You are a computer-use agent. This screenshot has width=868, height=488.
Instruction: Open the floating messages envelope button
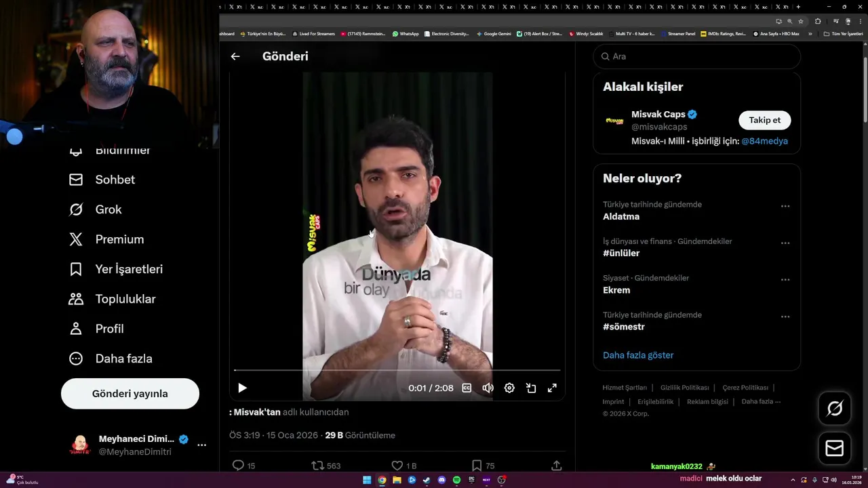coord(835,449)
